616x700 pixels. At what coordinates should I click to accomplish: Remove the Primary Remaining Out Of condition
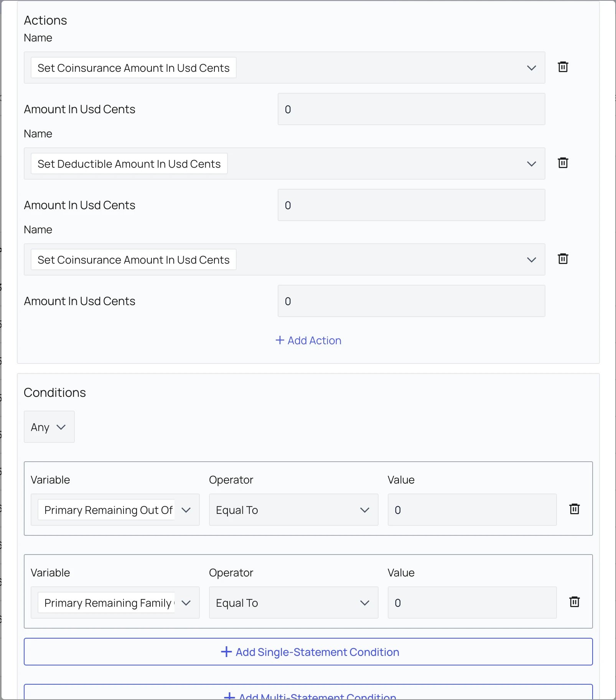pyautogui.click(x=574, y=509)
